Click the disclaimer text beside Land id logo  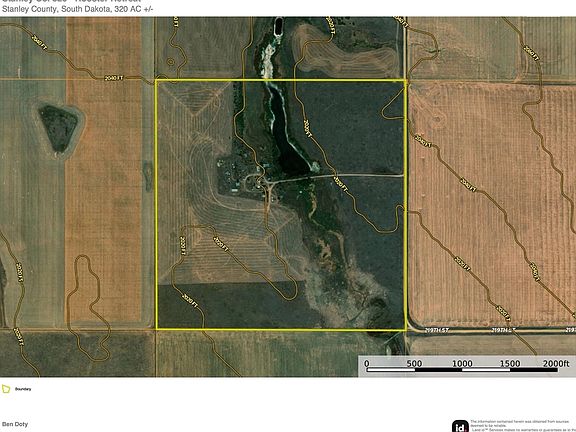pyautogui.click(x=522, y=425)
